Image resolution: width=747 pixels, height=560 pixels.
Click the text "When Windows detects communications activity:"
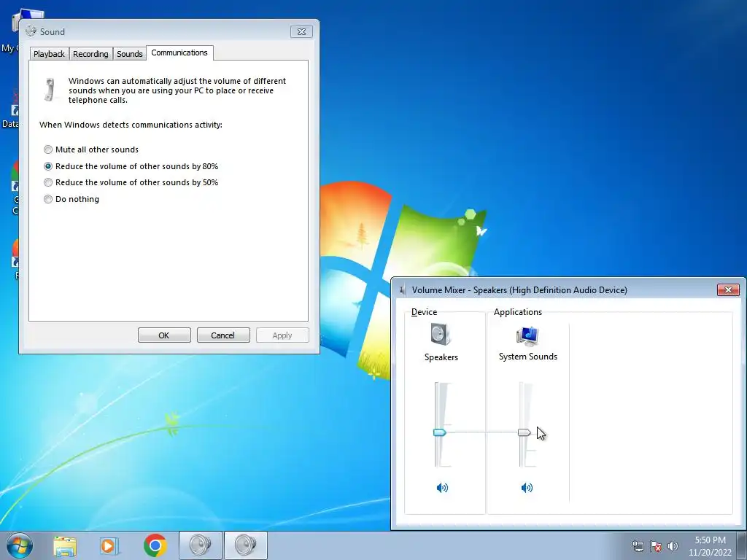click(131, 125)
